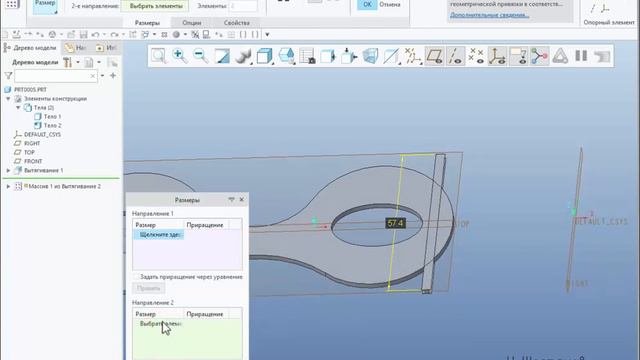Toggle datum point display
This screenshot has height=360, width=640.
pyautogui.click(x=476, y=56)
